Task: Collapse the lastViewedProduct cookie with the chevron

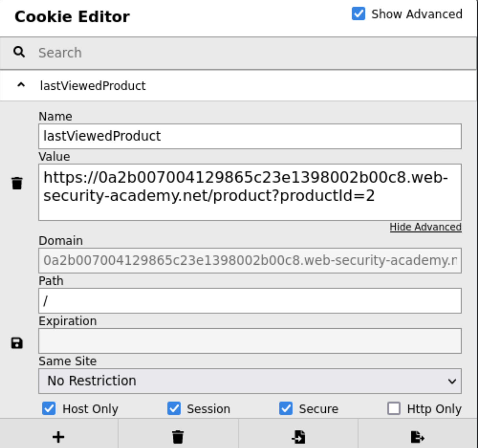Action: coord(21,85)
